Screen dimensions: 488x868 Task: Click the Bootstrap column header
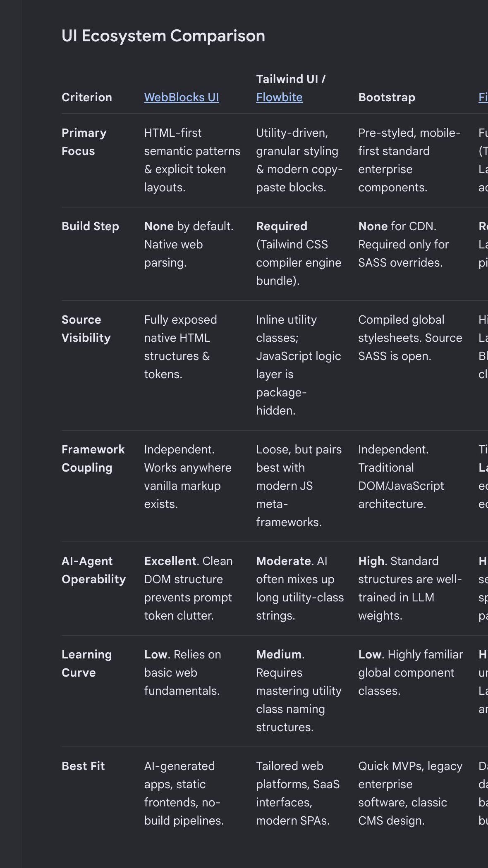pos(387,97)
